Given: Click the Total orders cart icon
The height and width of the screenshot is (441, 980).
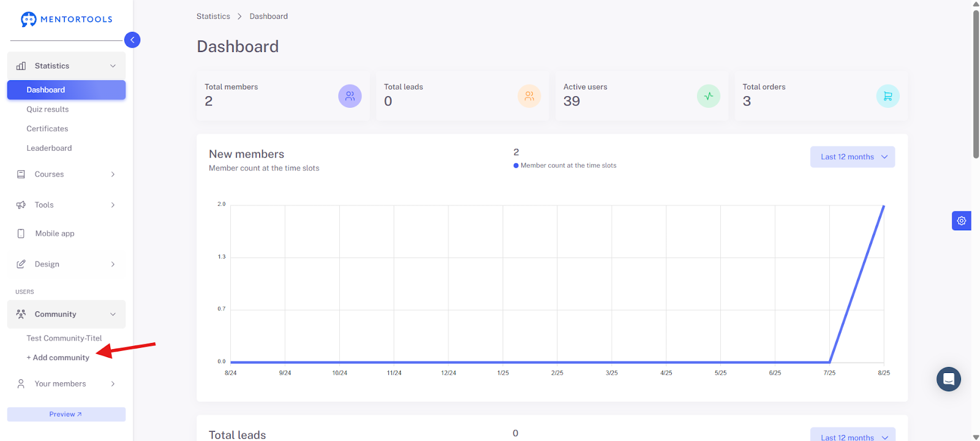Looking at the screenshot, I should pyautogui.click(x=888, y=96).
